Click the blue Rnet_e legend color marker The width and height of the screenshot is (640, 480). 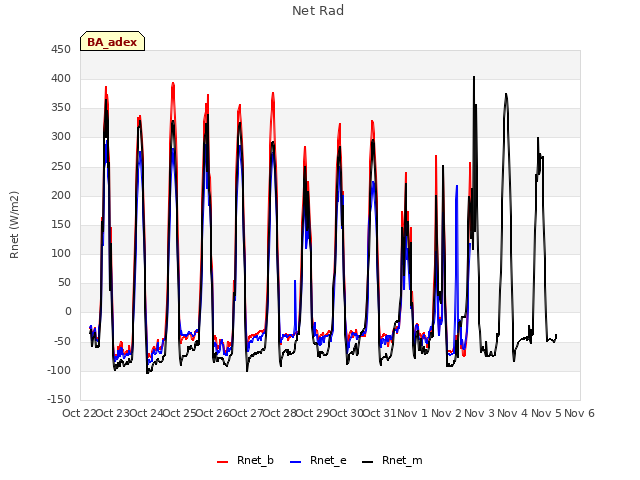click(x=296, y=462)
